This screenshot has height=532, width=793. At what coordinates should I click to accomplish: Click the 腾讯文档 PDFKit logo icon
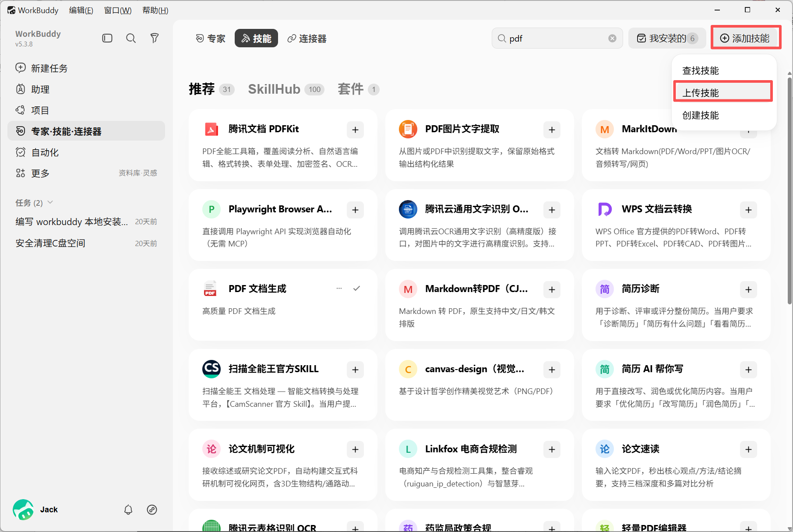[211, 129]
